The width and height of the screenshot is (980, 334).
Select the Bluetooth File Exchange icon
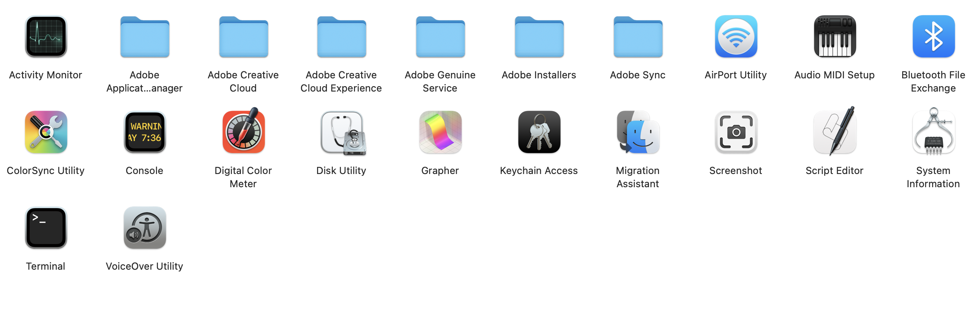[934, 36]
